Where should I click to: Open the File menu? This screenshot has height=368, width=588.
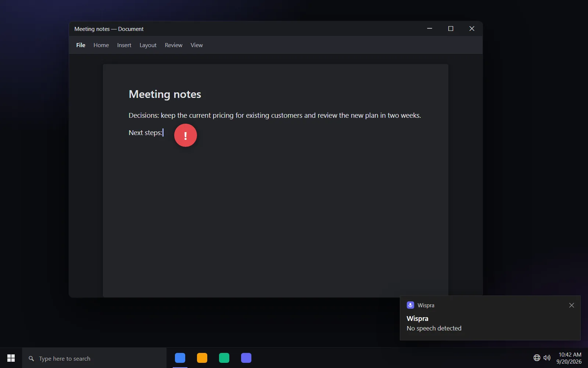[x=80, y=45]
